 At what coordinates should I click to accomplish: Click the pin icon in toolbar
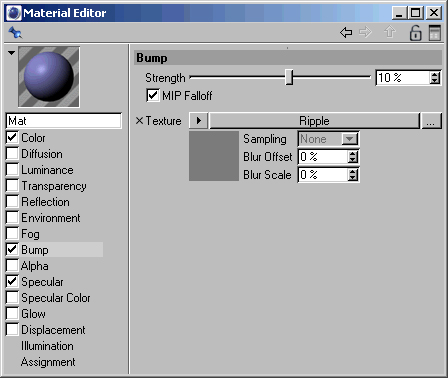[15, 33]
